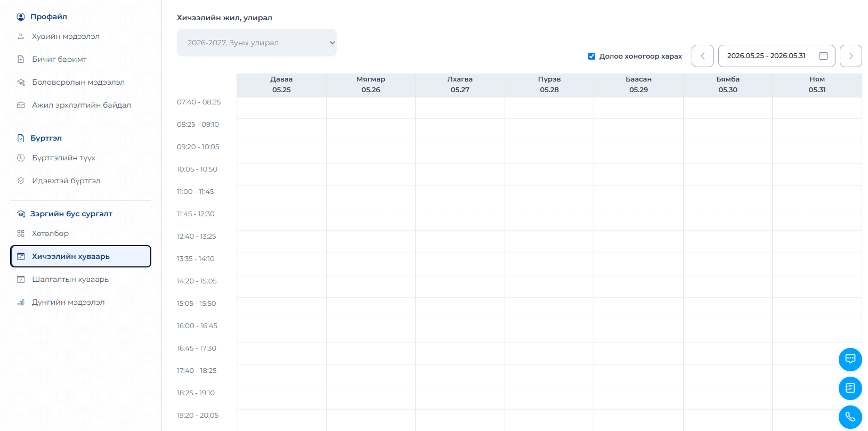868x431 pixels.
Task: Click the Хувийн мэдээлэл person icon
Action: point(21,36)
